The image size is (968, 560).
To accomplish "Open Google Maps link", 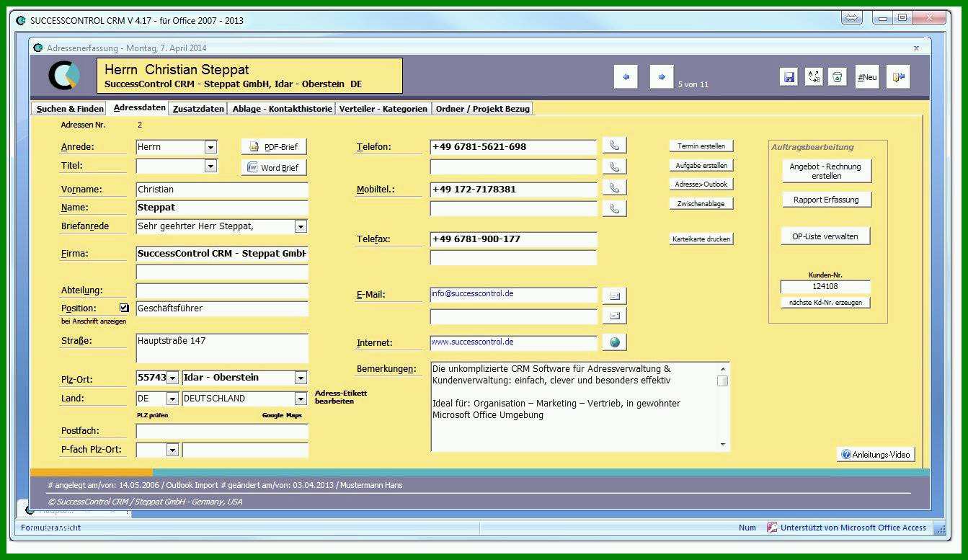I will 283,415.
